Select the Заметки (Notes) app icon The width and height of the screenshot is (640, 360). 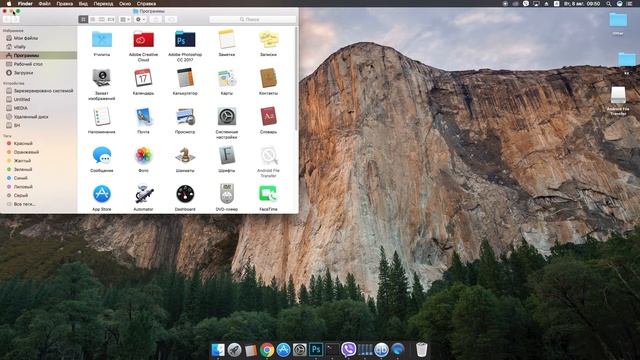click(x=227, y=39)
